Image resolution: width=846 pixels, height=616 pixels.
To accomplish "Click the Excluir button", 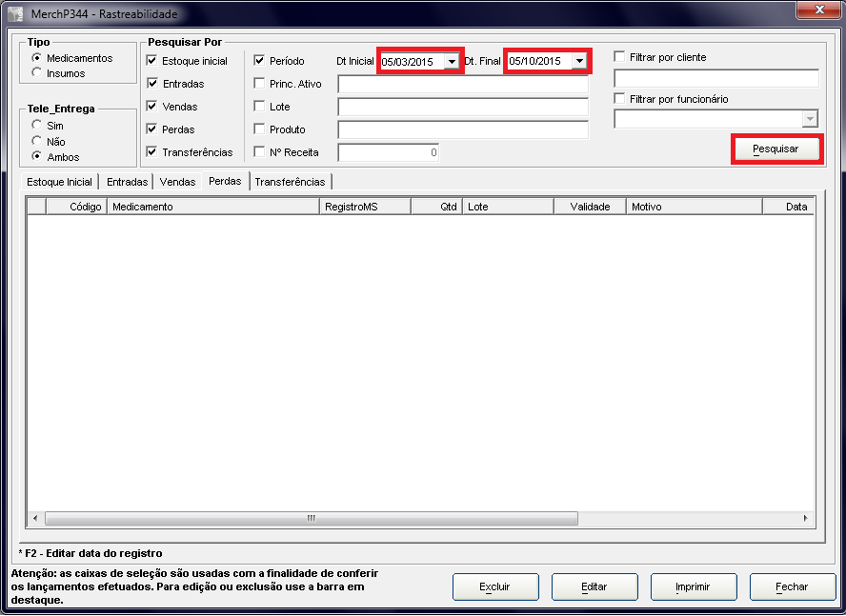I will [x=494, y=587].
